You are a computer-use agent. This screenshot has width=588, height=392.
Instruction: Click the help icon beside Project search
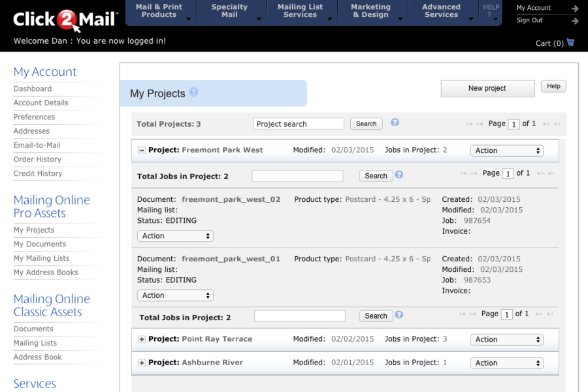[395, 123]
